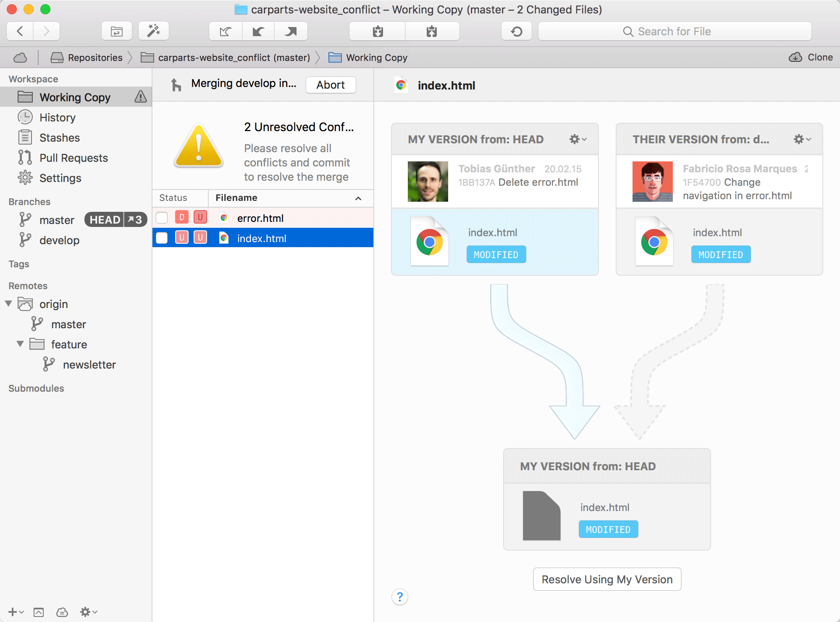Click the Refresh toolbar icon
Screen dimensions: 840x622
click(517, 32)
